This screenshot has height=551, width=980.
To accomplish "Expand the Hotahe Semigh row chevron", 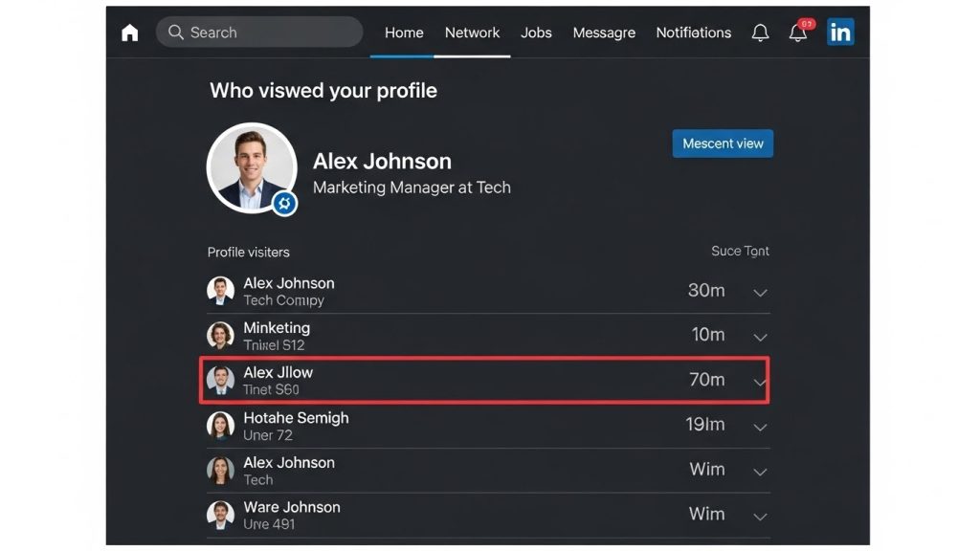I will pos(760,427).
